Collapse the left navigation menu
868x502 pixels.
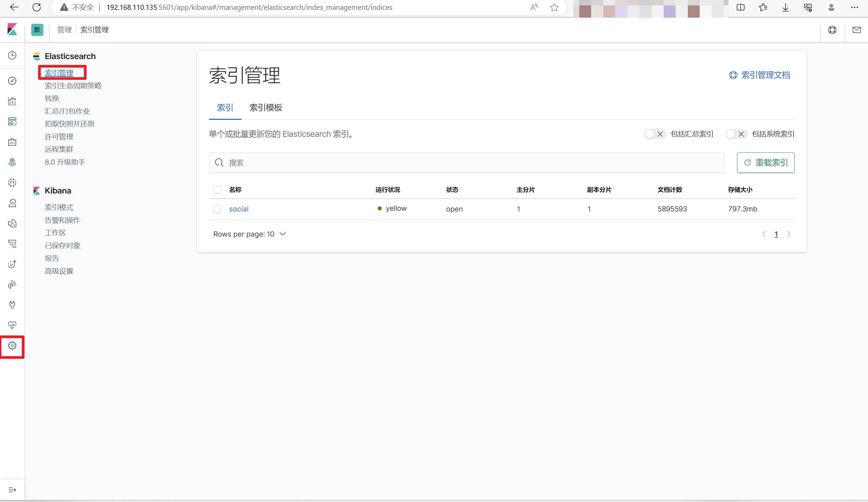(x=12, y=489)
